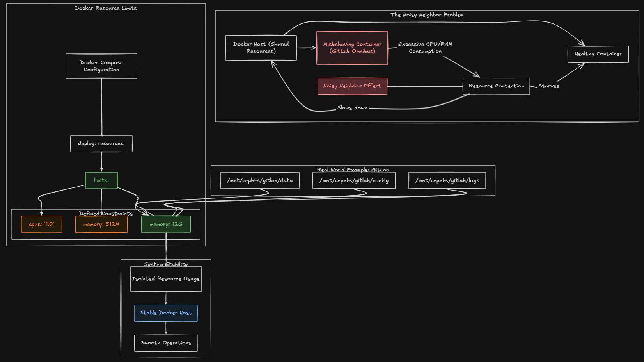Click the /mnt/cephfs/gitlab/config path box
Screen dimensions: 644x362
tap(354, 180)
